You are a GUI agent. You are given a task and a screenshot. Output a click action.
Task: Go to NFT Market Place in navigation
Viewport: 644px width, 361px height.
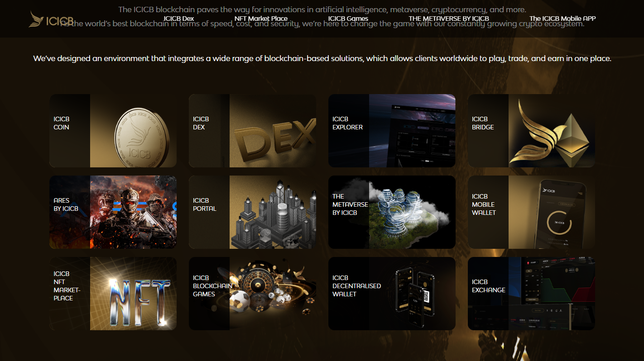pos(261,19)
